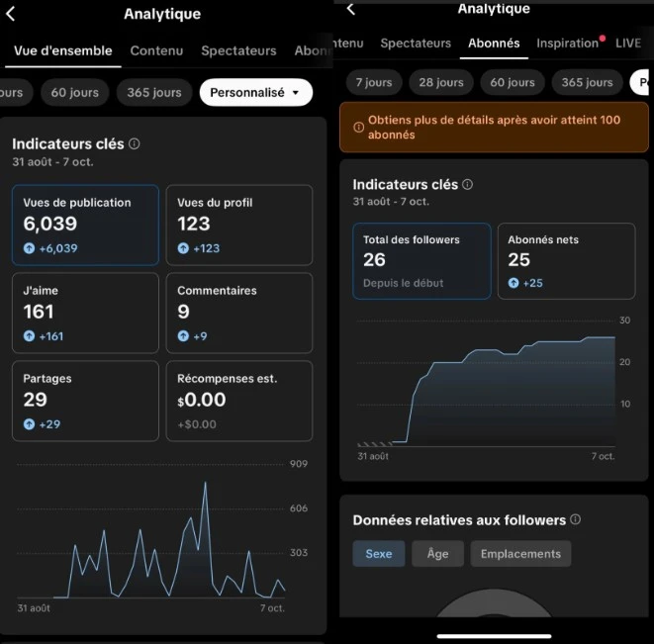This screenshot has width=654, height=644.
Task: Select the 28 jours period filter
Action: tap(440, 82)
